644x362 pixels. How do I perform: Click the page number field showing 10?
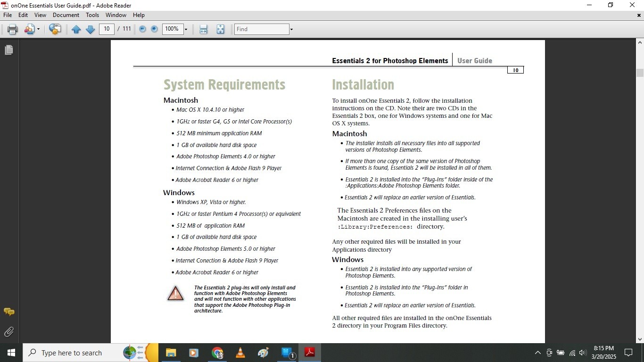tap(107, 29)
